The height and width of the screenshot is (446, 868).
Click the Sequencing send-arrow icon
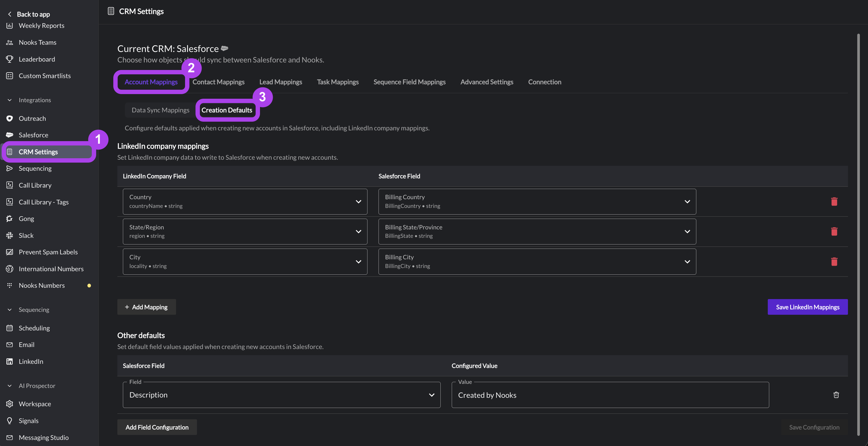pyautogui.click(x=9, y=168)
